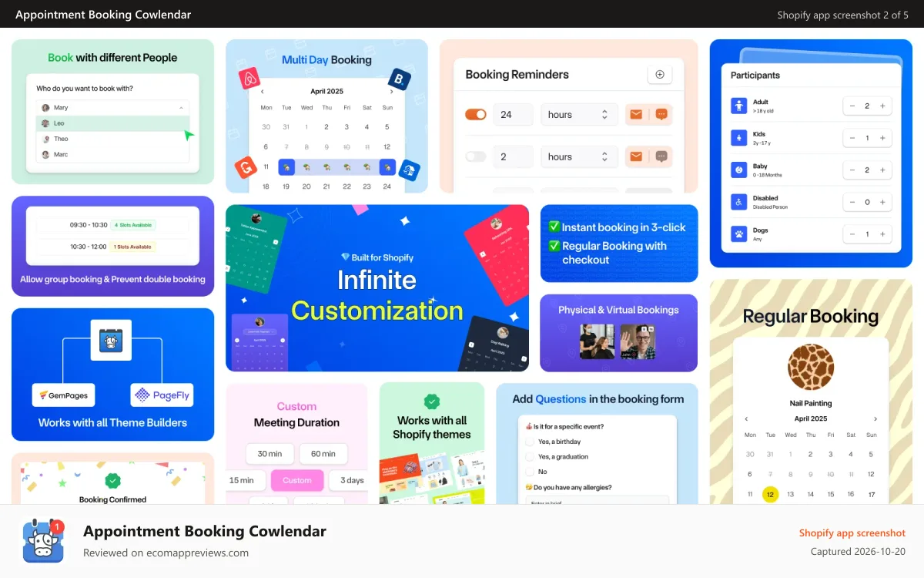Click the Dogs paw icon
This screenshot has height=578, width=924.
pos(738,234)
